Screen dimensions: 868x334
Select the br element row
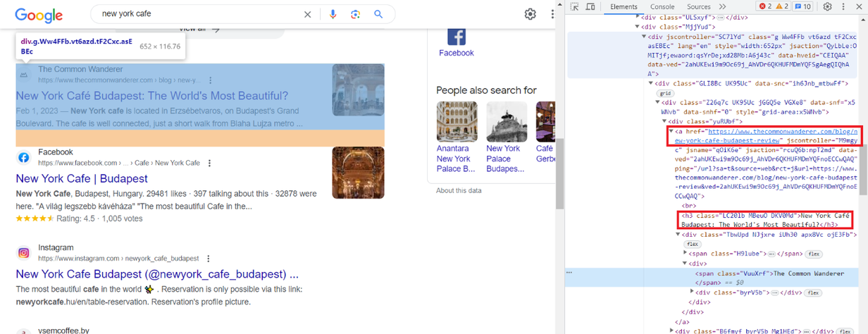point(688,205)
